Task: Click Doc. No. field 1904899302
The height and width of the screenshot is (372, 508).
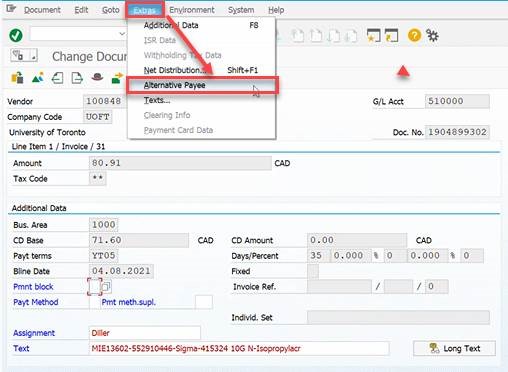Action: [457, 132]
